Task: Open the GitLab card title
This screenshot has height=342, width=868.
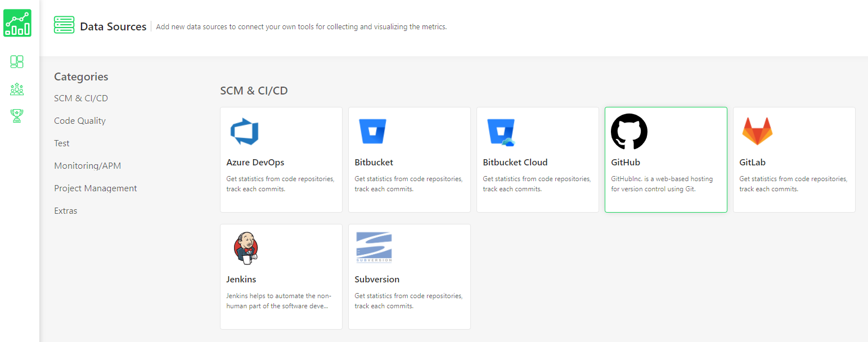Action: click(753, 163)
